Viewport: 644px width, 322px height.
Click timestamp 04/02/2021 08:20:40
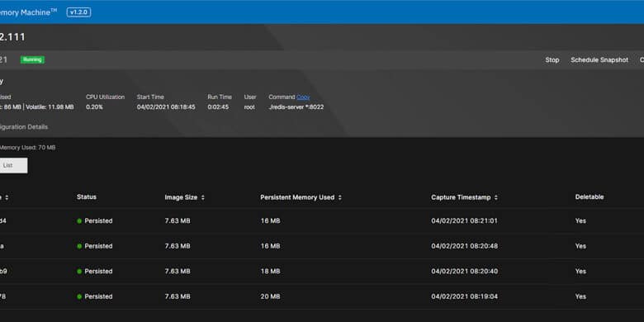[464, 271]
